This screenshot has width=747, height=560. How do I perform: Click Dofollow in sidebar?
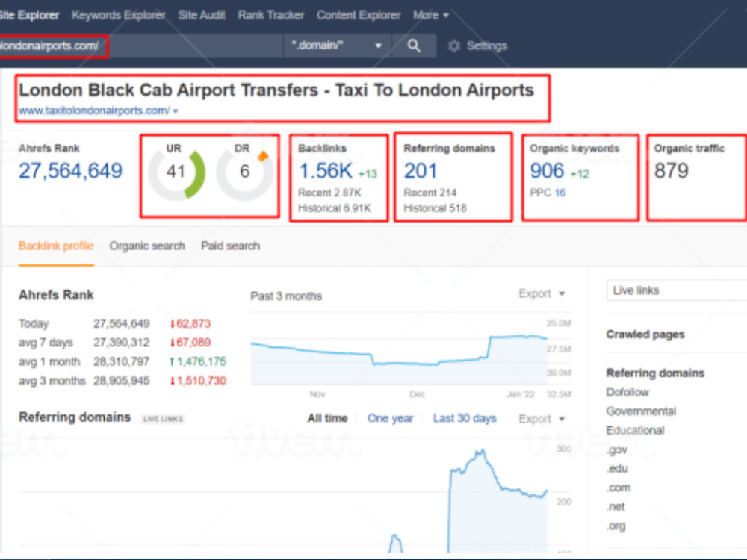[x=627, y=393]
